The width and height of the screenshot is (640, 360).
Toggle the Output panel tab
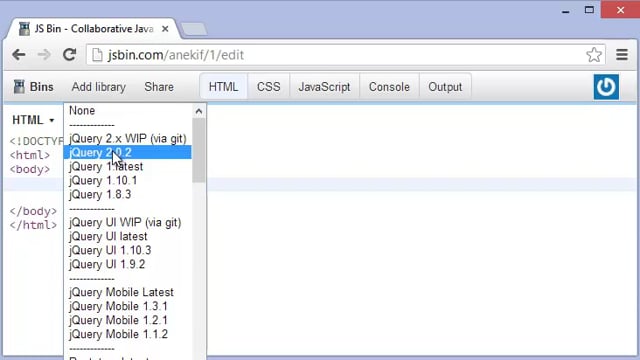[445, 87]
